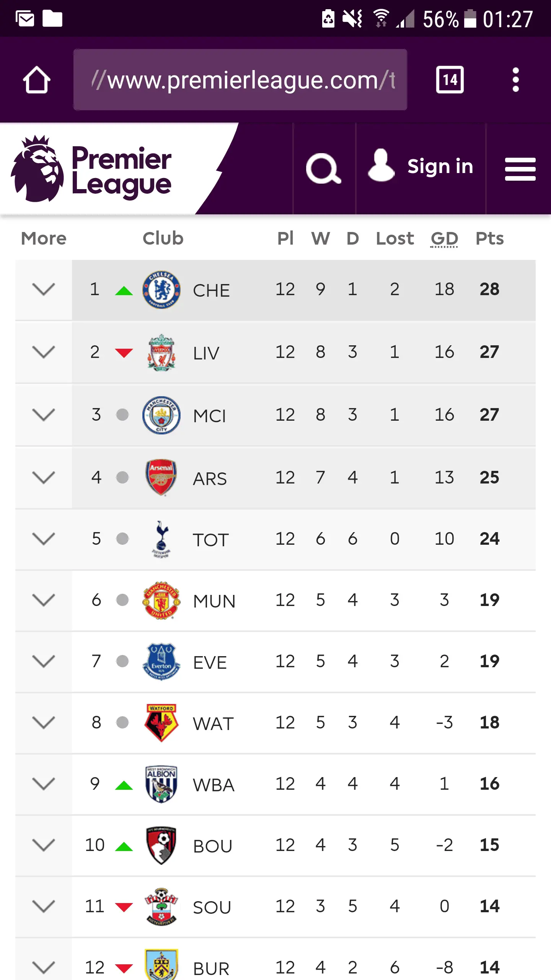Open the LIV club link
This screenshot has width=551, height=980.
pyautogui.click(x=206, y=353)
